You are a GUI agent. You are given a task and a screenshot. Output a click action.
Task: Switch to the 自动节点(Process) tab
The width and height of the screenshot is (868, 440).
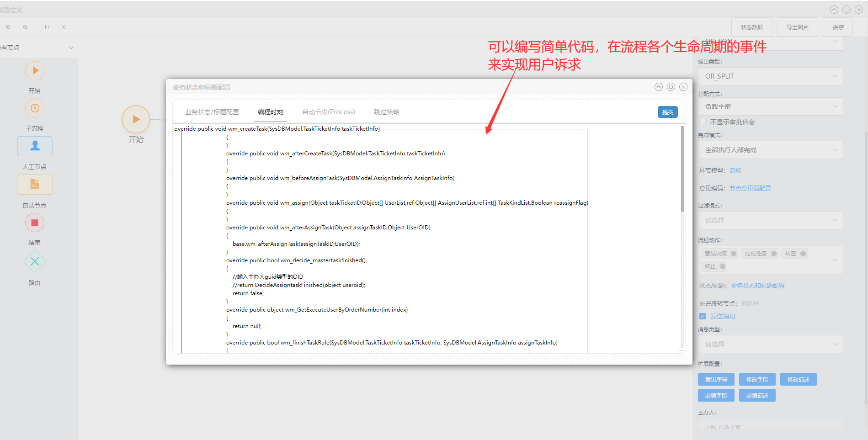click(x=328, y=112)
